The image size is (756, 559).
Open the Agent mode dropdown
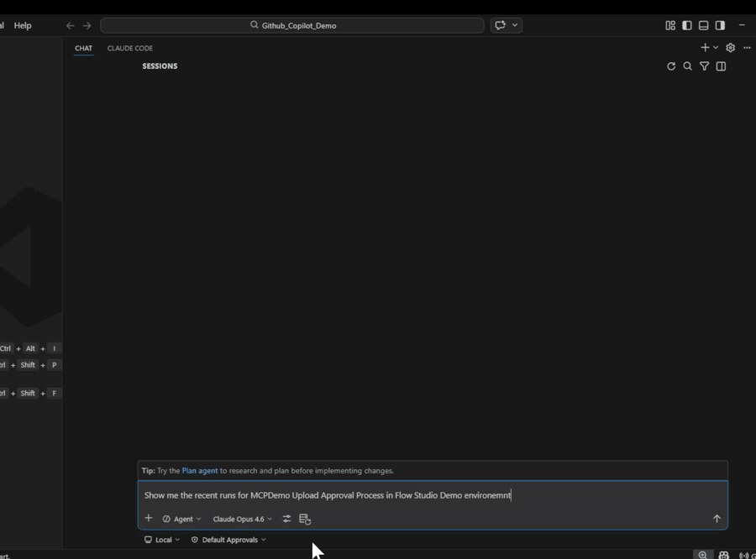(x=181, y=519)
